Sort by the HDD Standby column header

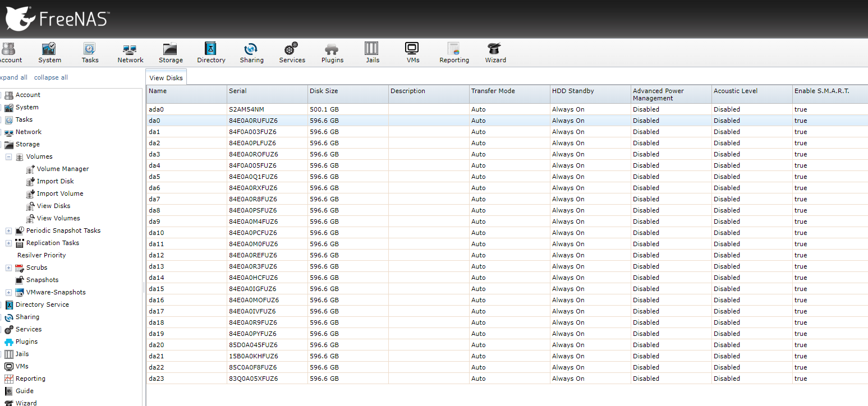coord(590,94)
